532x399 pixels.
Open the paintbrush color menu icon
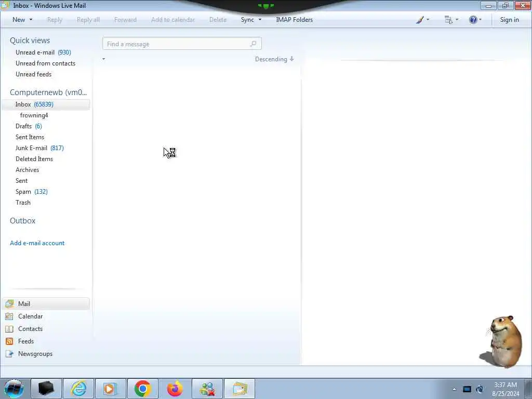(420, 20)
